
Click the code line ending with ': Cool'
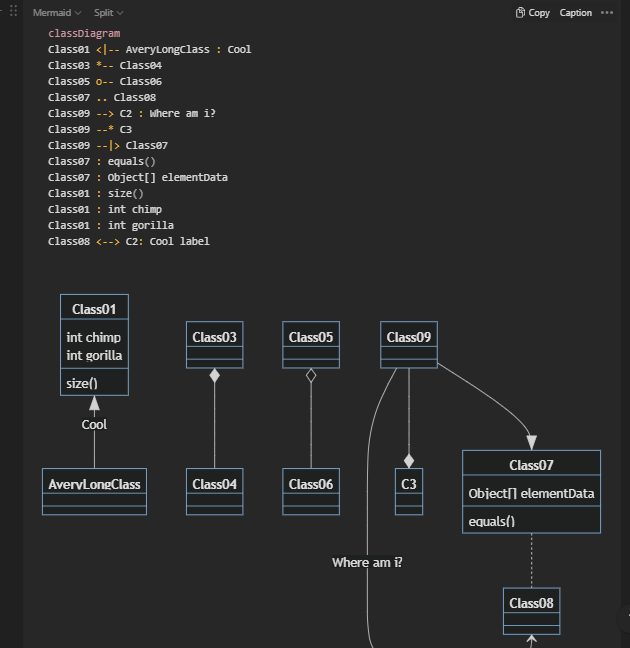[x=149, y=50]
